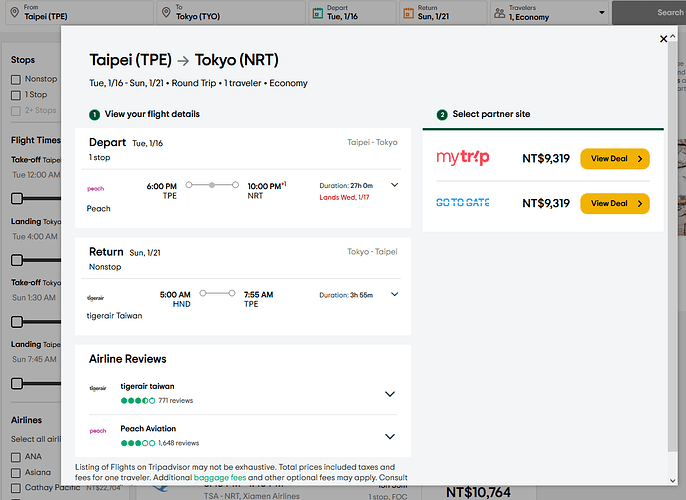Click tigerair logo in Airline Reviews
This screenshot has width=686, height=500.
tap(98, 388)
